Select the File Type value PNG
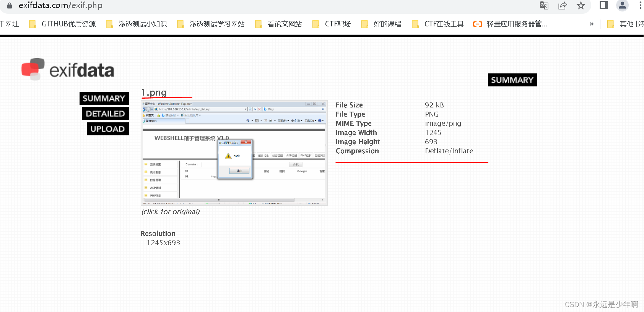644x312 pixels. pos(432,114)
